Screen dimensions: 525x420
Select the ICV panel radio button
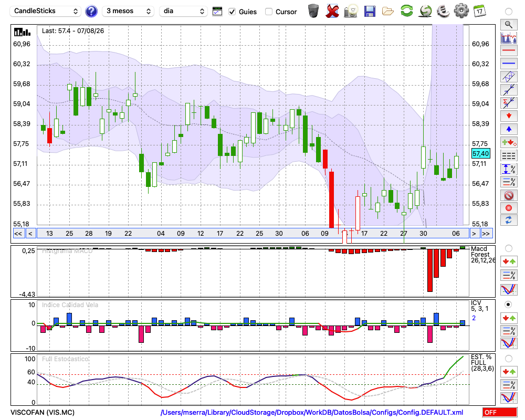[x=508, y=304]
